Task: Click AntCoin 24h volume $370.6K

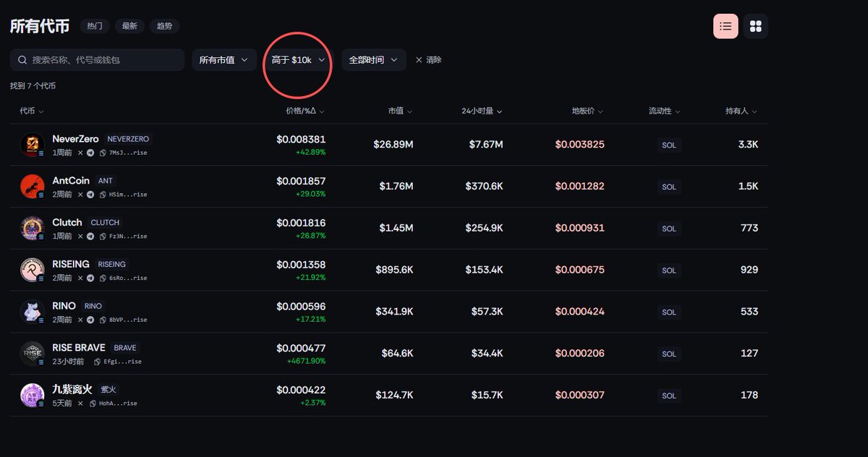Action: 484,187
